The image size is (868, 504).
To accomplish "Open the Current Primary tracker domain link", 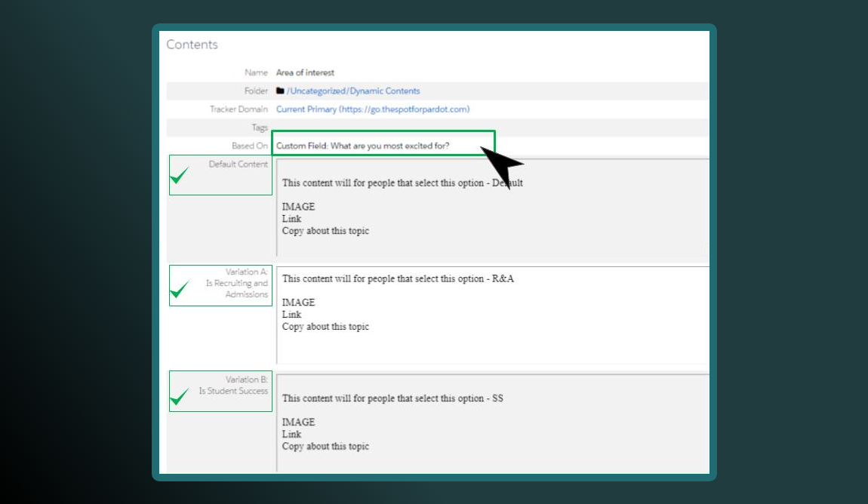I will [x=373, y=109].
